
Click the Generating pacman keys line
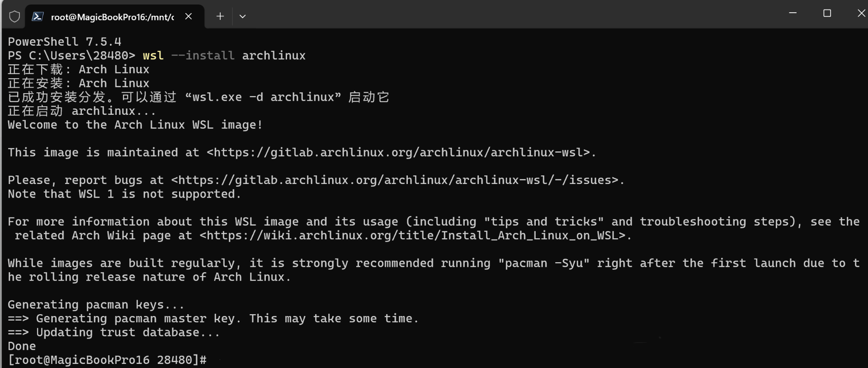pos(95,304)
